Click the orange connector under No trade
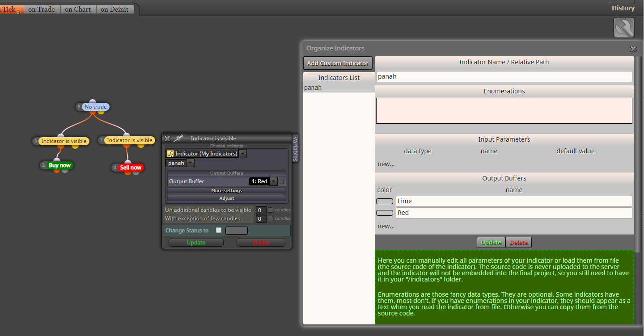This screenshot has height=336, width=644. (93, 112)
